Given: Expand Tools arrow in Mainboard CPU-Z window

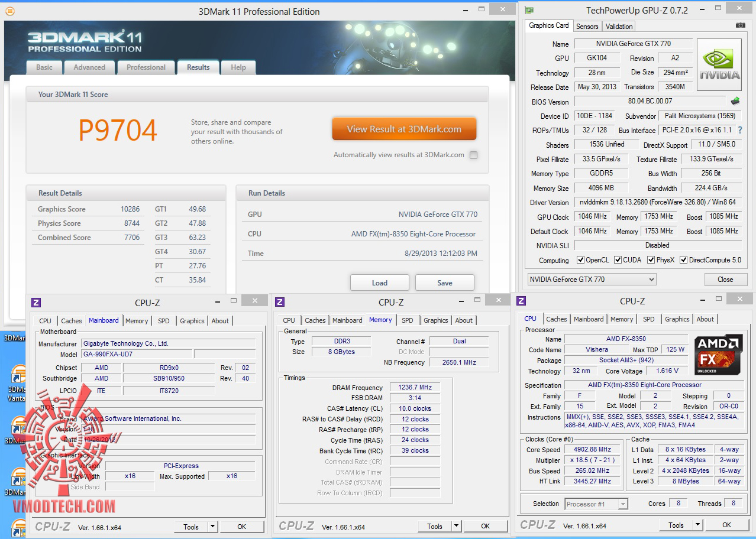Looking at the screenshot, I should [x=213, y=526].
